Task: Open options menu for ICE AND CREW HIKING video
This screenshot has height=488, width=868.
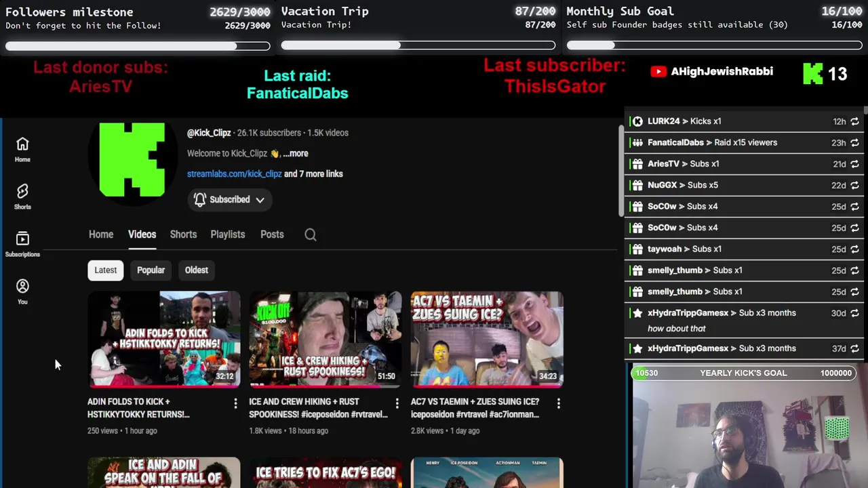Action: click(397, 403)
